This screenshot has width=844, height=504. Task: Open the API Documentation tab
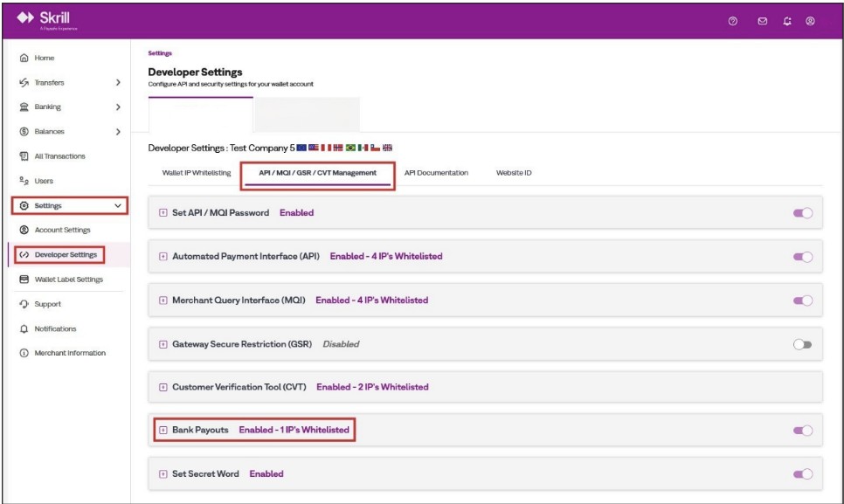click(x=436, y=173)
